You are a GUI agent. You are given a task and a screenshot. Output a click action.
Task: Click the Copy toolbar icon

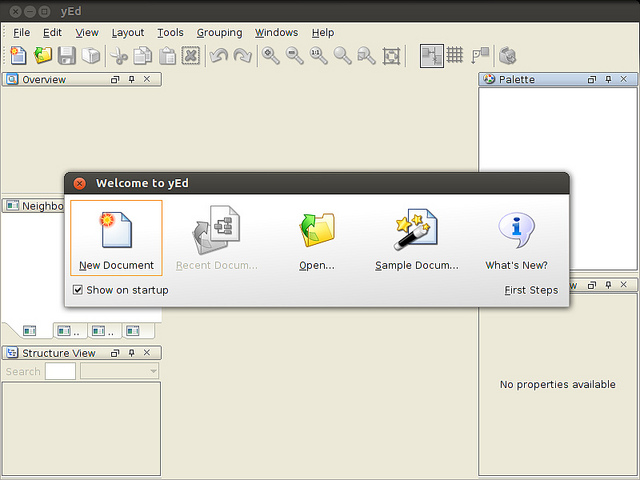click(x=143, y=56)
